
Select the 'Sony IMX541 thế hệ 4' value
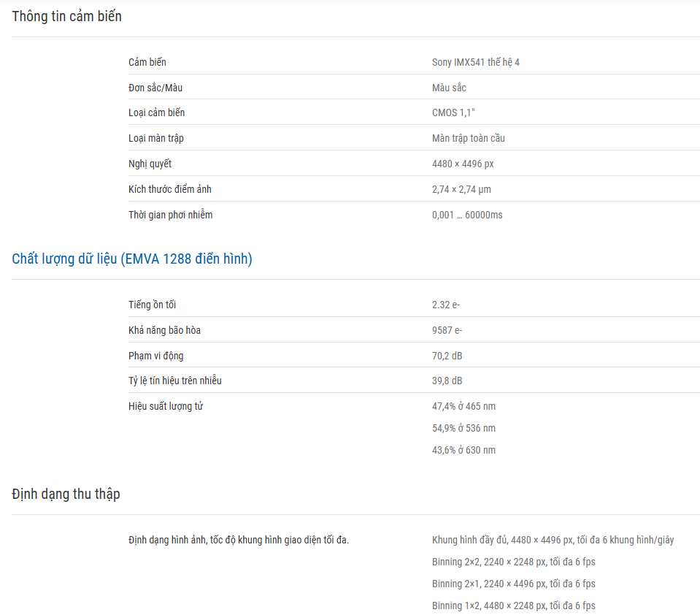tap(476, 62)
